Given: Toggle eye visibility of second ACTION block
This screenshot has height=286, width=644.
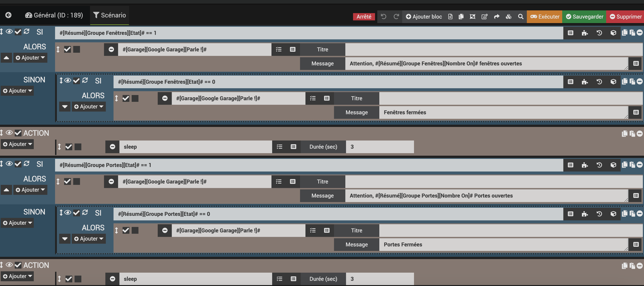Looking at the screenshot, I should (9, 265).
